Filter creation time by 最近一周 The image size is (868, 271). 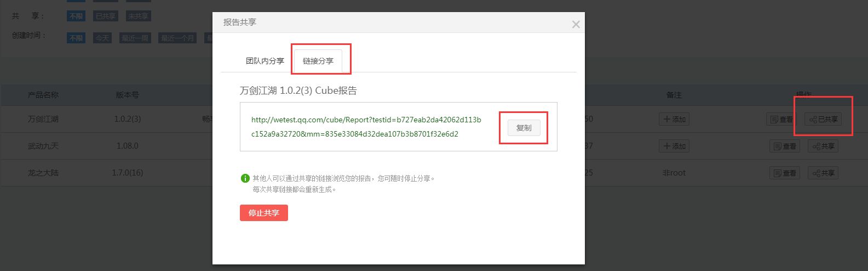[x=135, y=38]
